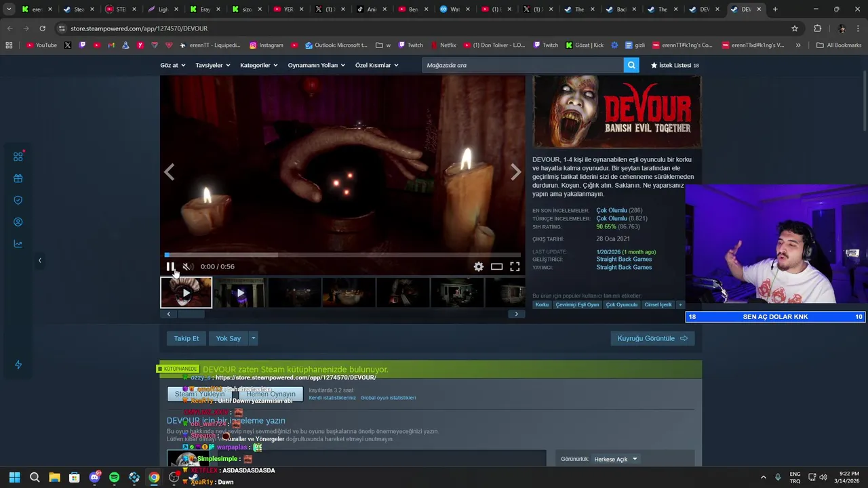Click the profile sidebar icon
The image size is (868, 488).
click(x=18, y=222)
